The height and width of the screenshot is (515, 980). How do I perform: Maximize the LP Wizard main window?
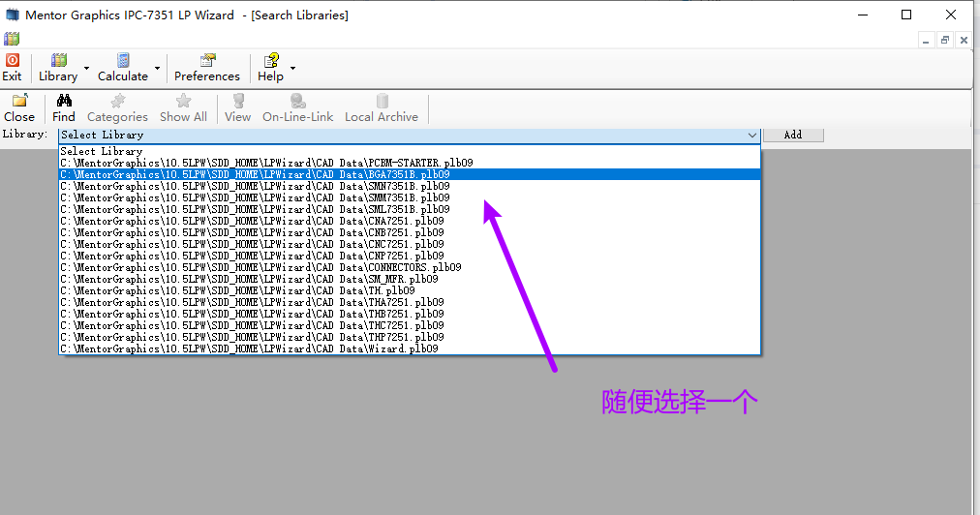coord(906,15)
